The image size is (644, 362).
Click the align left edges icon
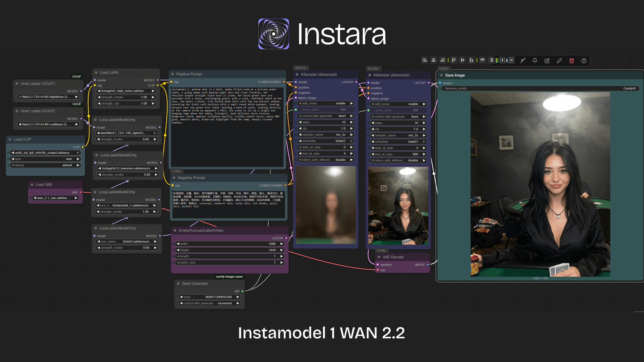pos(425,60)
